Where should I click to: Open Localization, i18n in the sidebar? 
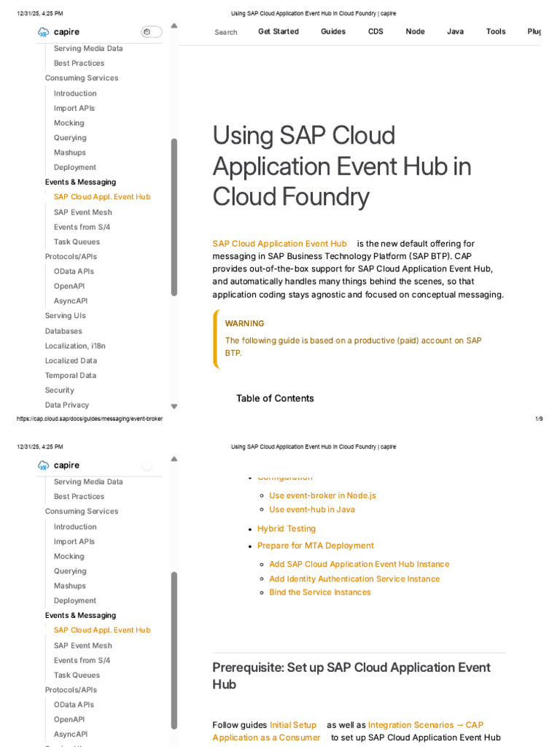point(75,346)
